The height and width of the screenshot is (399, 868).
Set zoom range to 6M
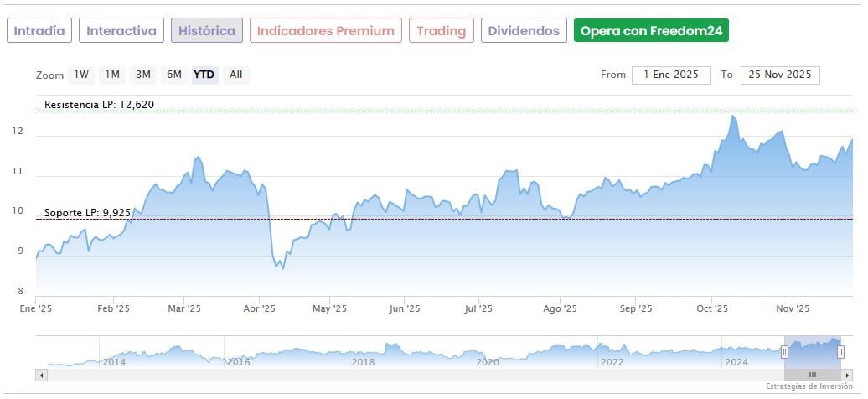[x=174, y=75]
